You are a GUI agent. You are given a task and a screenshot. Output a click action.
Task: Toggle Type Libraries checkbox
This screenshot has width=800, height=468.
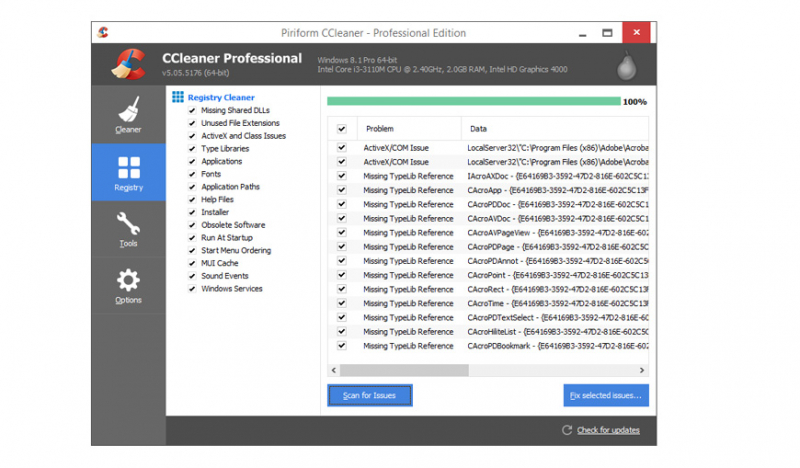tap(192, 149)
